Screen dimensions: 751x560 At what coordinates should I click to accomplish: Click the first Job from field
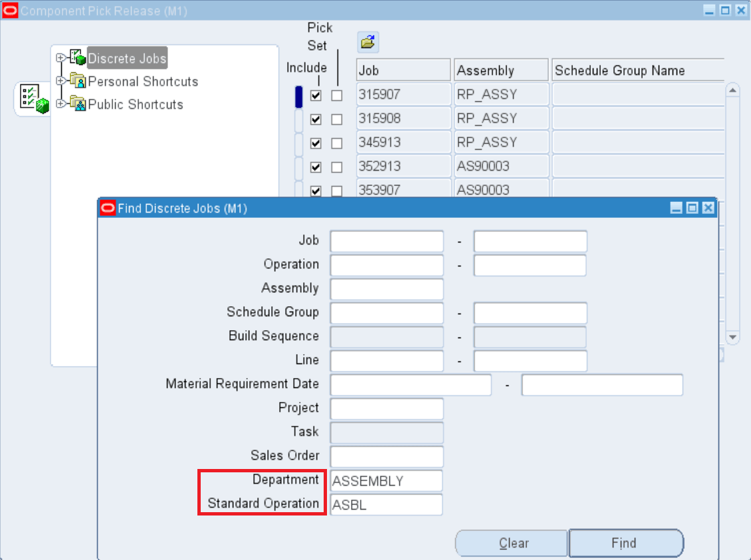[387, 241]
